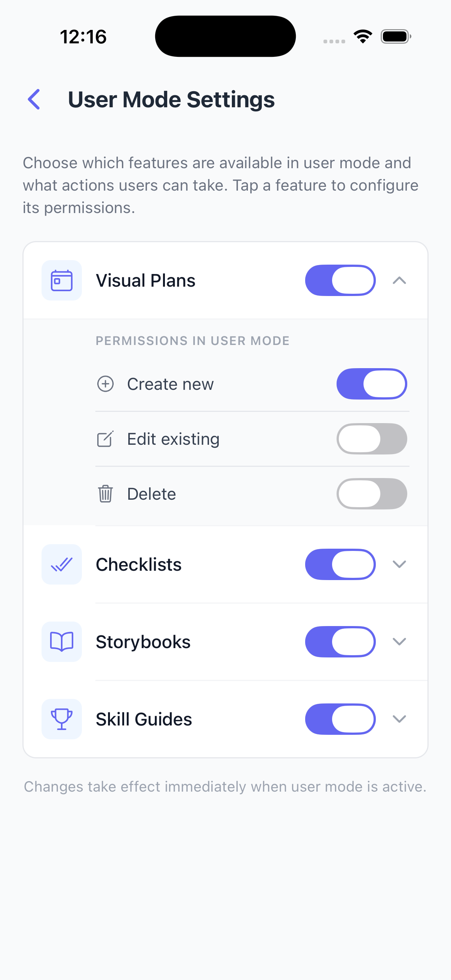The image size is (451, 980).
Task: Tap the Skill Guides trophy icon
Action: click(x=62, y=719)
